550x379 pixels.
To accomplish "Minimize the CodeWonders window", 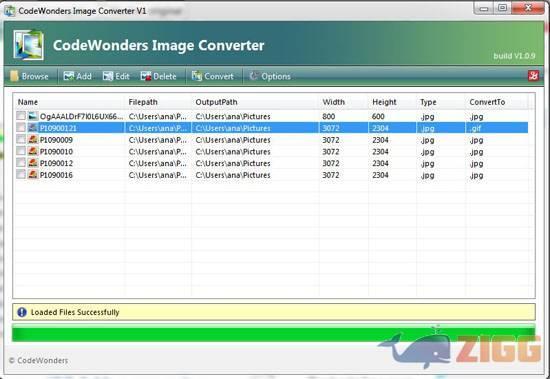I will tap(484, 8).
